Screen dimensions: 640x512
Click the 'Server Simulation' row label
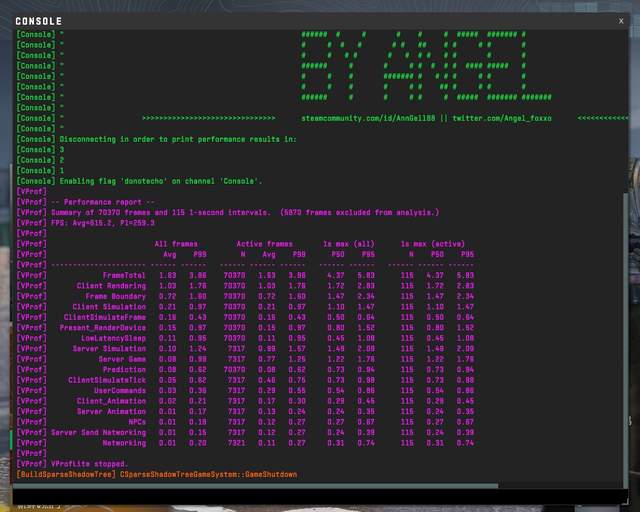[109, 349]
